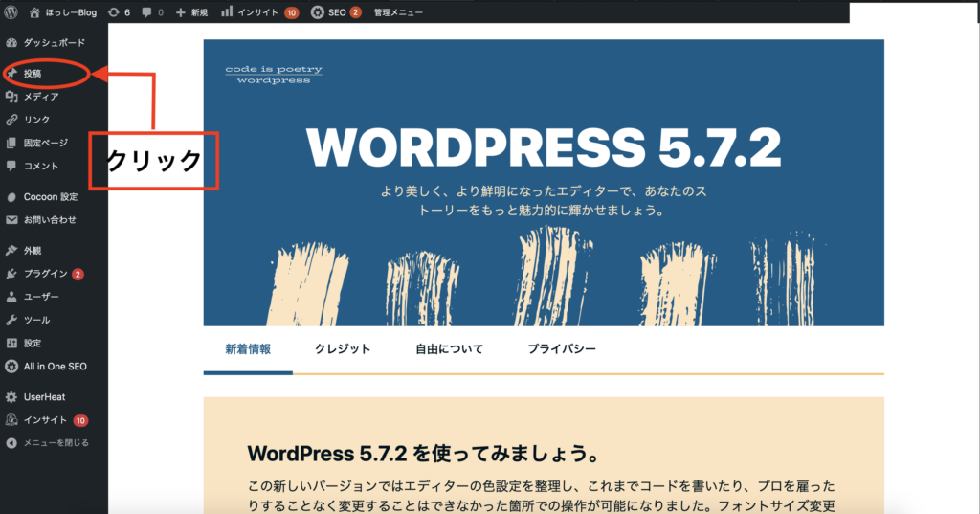This screenshot has height=514, width=980.
Task: Click メニューを閉じる text in sidebar
Action: pos(56,443)
